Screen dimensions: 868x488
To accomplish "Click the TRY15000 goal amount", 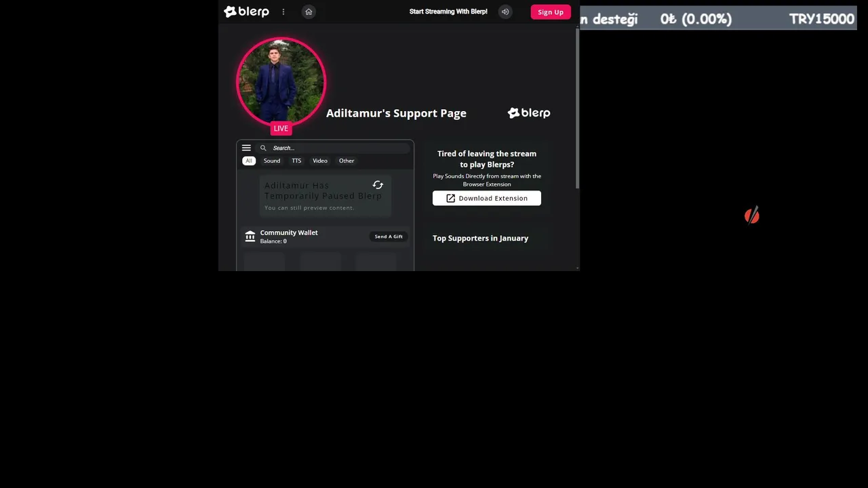I will pos(821,19).
